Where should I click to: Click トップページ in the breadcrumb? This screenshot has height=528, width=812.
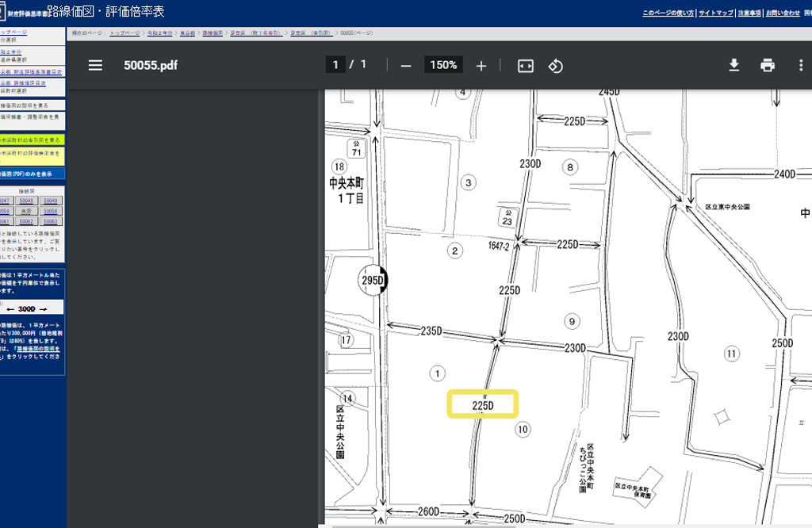(x=124, y=33)
